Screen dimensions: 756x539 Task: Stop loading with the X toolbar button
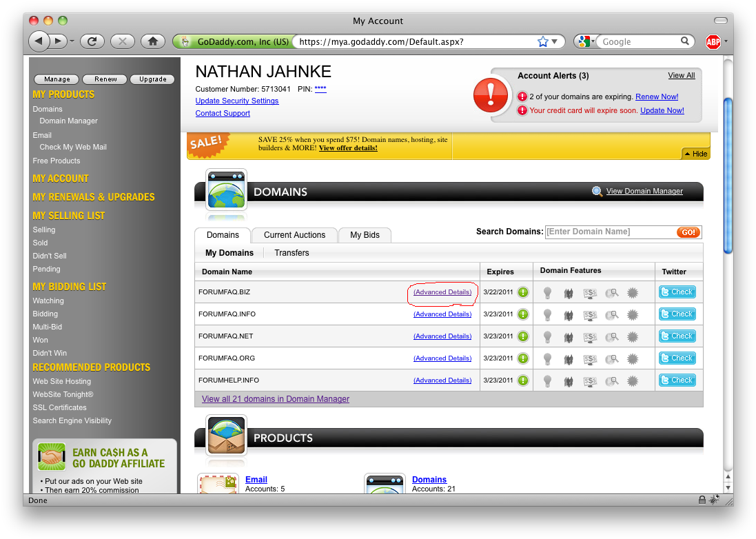(123, 41)
